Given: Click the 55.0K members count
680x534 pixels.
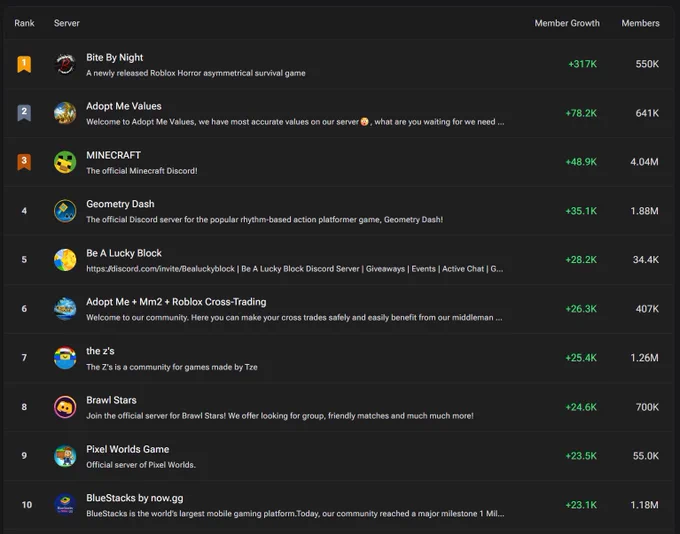Looking at the screenshot, I should (646, 456).
